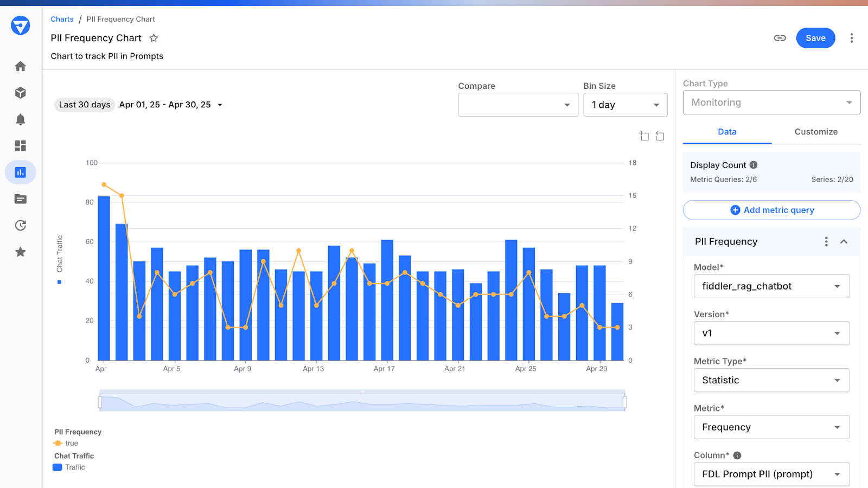
Task: Click the zoom select icon above chart
Action: tap(644, 136)
